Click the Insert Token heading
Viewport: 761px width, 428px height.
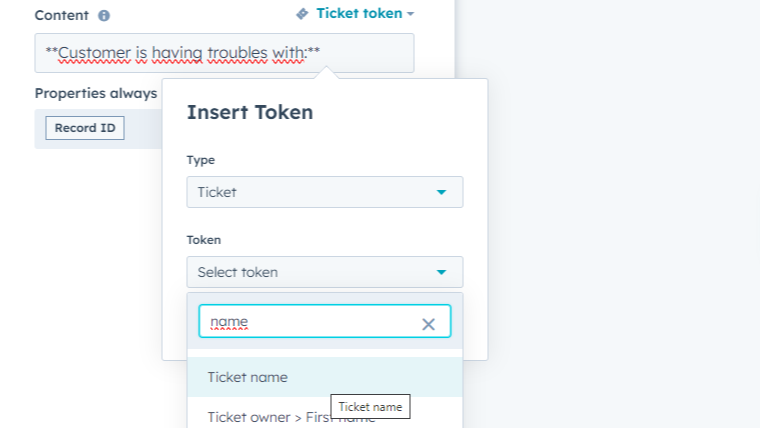click(x=250, y=112)
